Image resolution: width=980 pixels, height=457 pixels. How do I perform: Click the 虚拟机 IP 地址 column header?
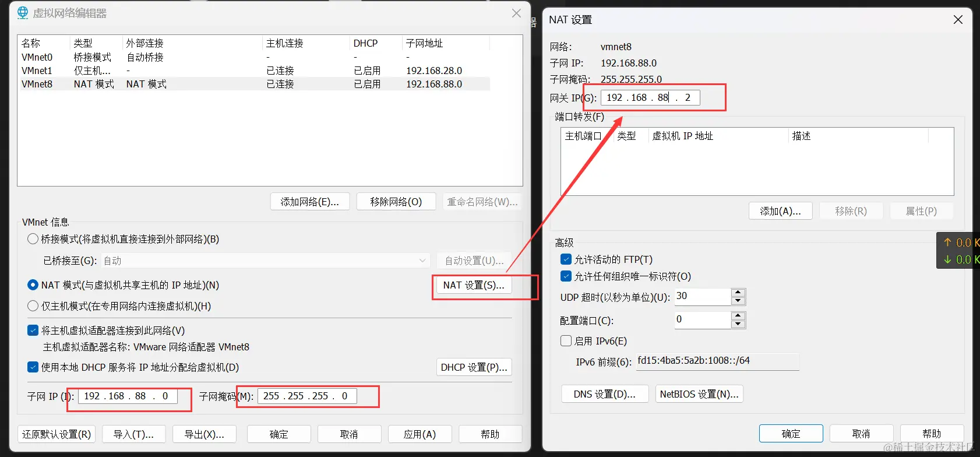(x=718, y=136)
